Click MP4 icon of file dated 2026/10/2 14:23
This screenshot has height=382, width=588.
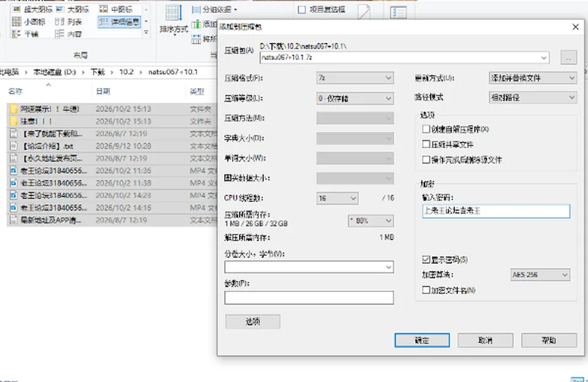[x=13, y=196]
